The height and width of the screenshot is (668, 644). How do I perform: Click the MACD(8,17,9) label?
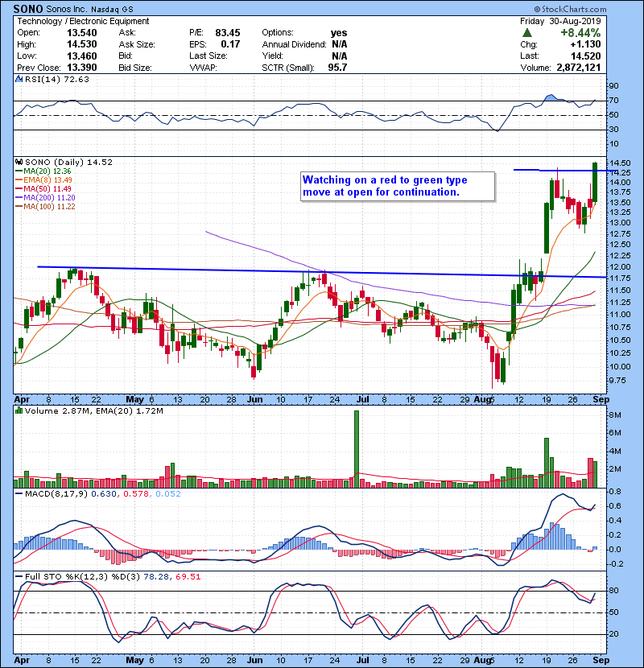point(56,494)
